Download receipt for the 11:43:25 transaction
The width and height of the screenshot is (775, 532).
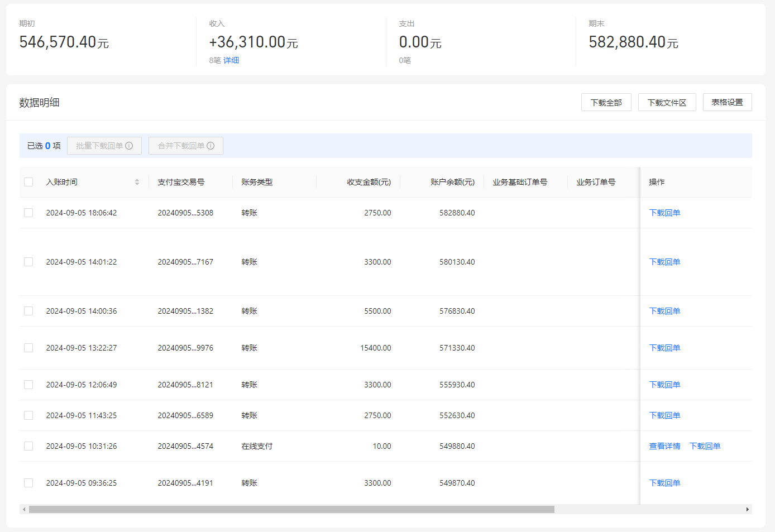[664, 415]
